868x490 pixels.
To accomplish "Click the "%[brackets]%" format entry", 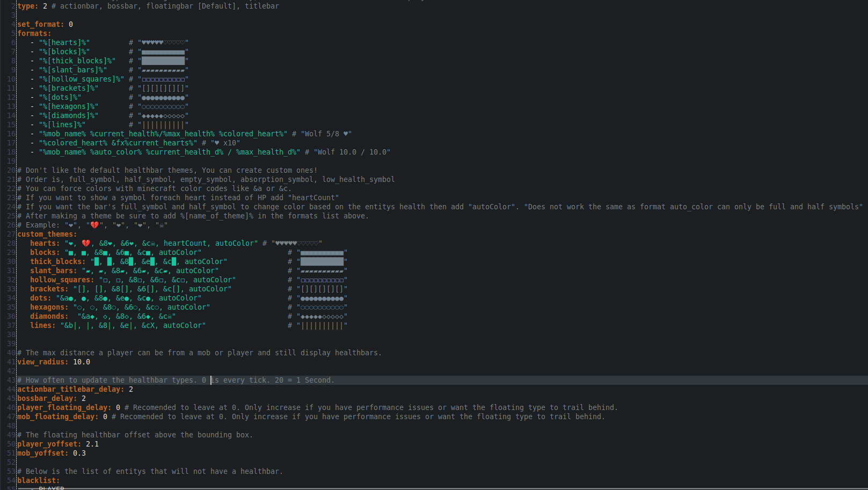I will click(69, 88).
